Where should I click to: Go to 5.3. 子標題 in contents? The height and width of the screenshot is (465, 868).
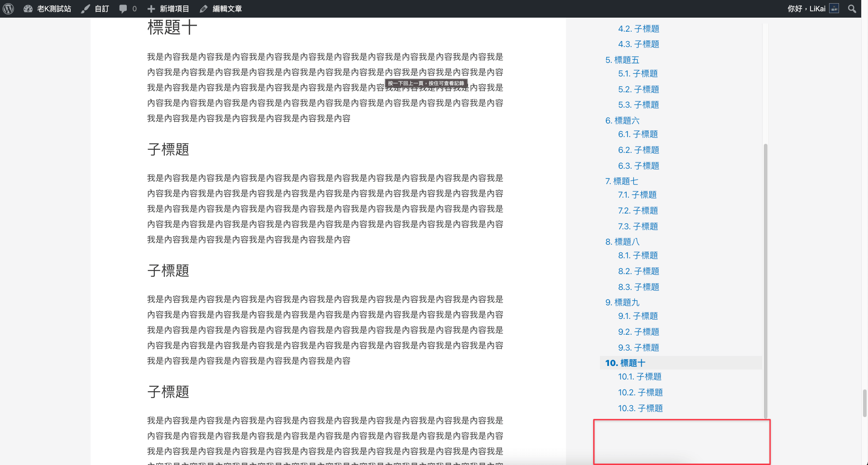638,104
